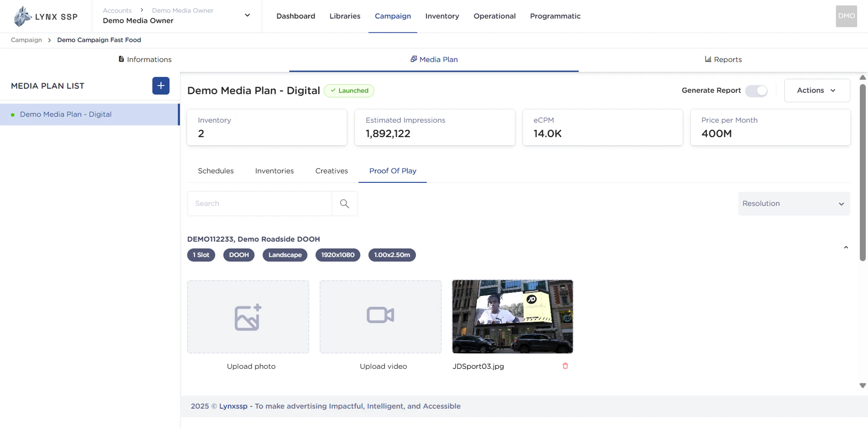Click the Lynx SSP logo

46,17
